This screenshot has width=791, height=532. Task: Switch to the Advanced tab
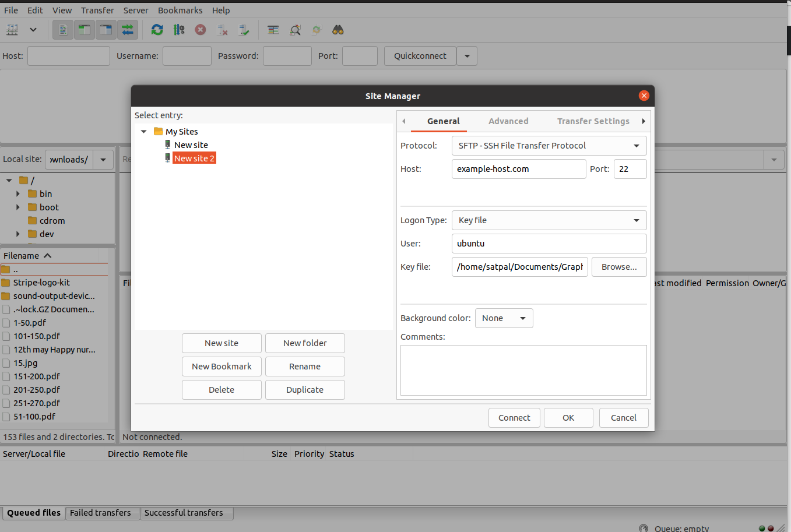[x=508, y=121]
